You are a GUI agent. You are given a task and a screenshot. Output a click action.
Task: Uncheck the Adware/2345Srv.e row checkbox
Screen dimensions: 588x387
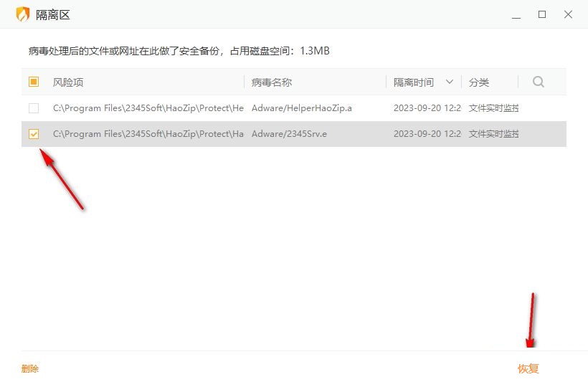tap(34, 134)
